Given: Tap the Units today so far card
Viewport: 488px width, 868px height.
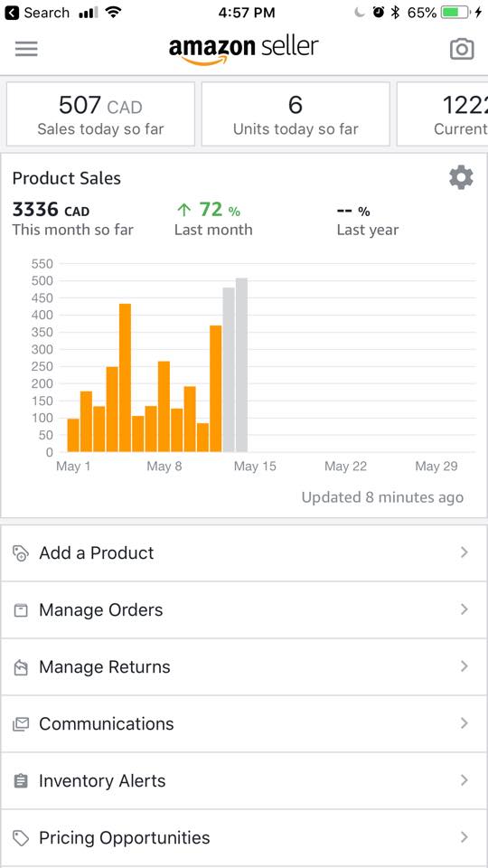Looking at the screenshot, I should coord(296,114).
